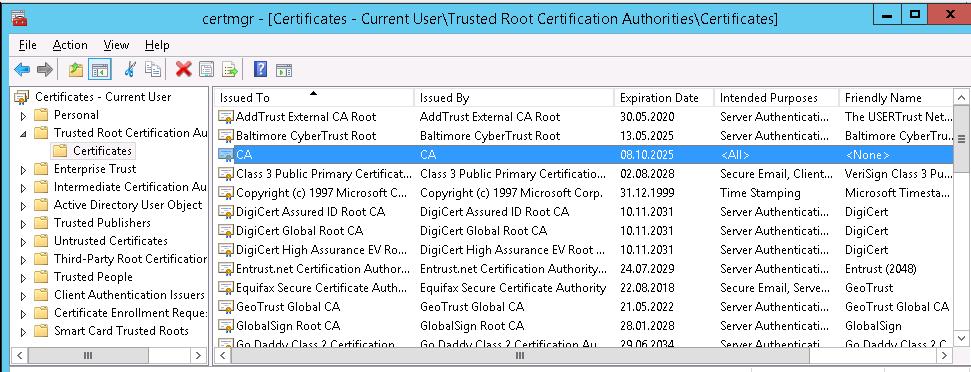Click the Untrusted Certificates folder icon
The width and height of the screenshot is (971, 372).
[x=41, y=241]
